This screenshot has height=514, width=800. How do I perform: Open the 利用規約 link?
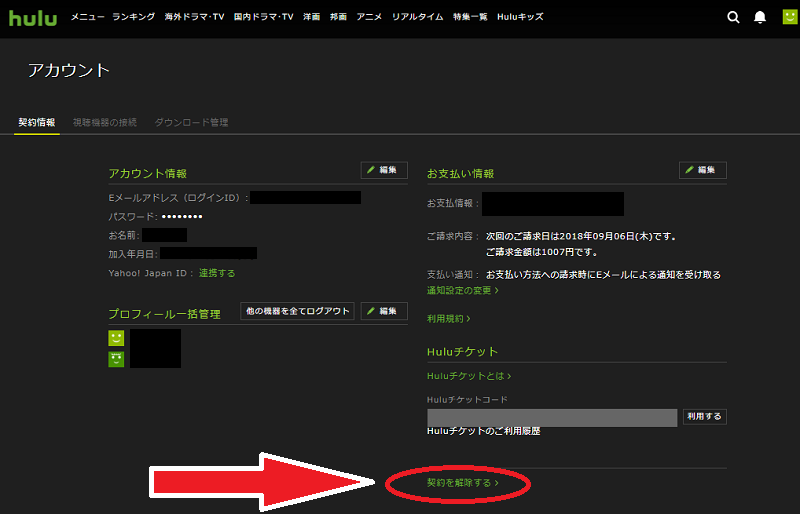(x=448, y=319)
